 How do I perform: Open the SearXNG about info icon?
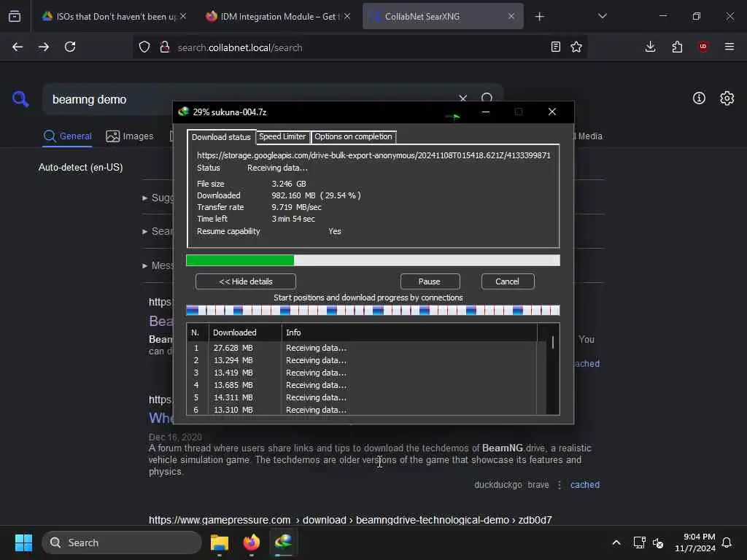click(699, 98)
